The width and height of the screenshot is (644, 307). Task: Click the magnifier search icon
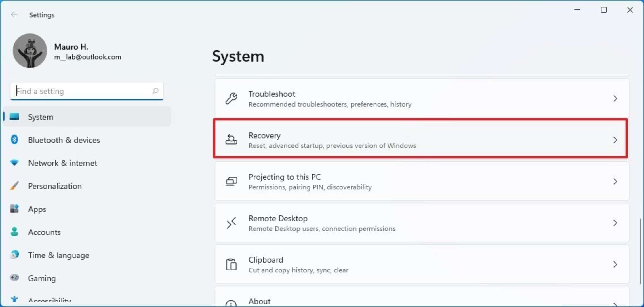point(155,91)
